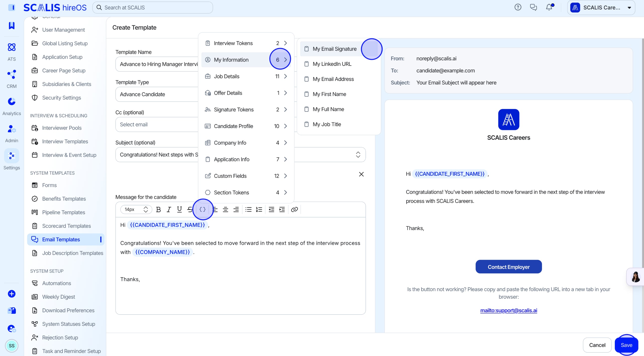The image size is (644, 356).
Task: Insert a bulleted list
Action: click(x=248, y=209)
